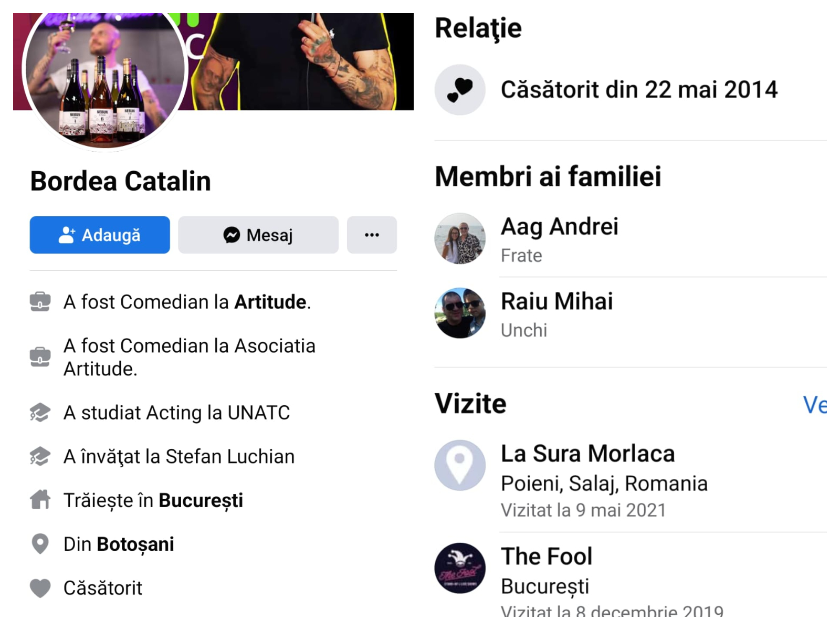
Task: Expand all visits via blue link
Action: 815,405
